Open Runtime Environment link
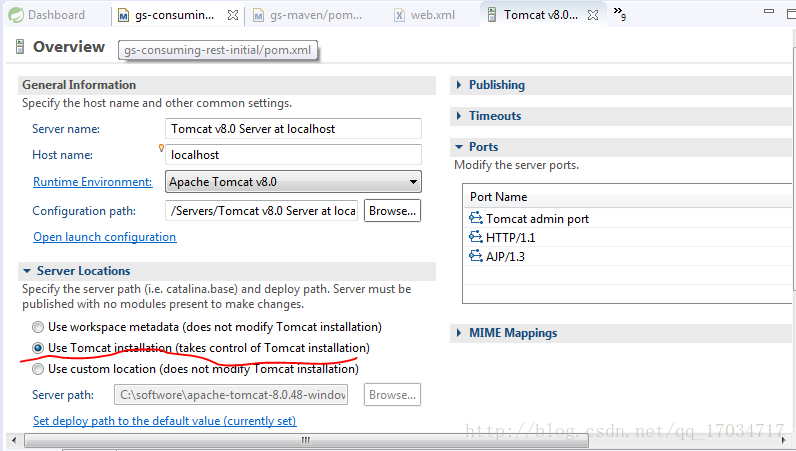 [x=92, y=182]
